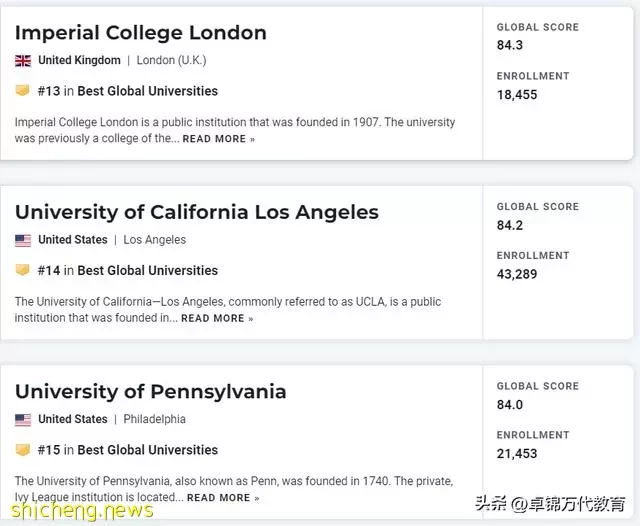Click the United Kingdom flag icon
The width and height of the screenshot is (640, 526).
pyautogui.click(x=23, y=61)
